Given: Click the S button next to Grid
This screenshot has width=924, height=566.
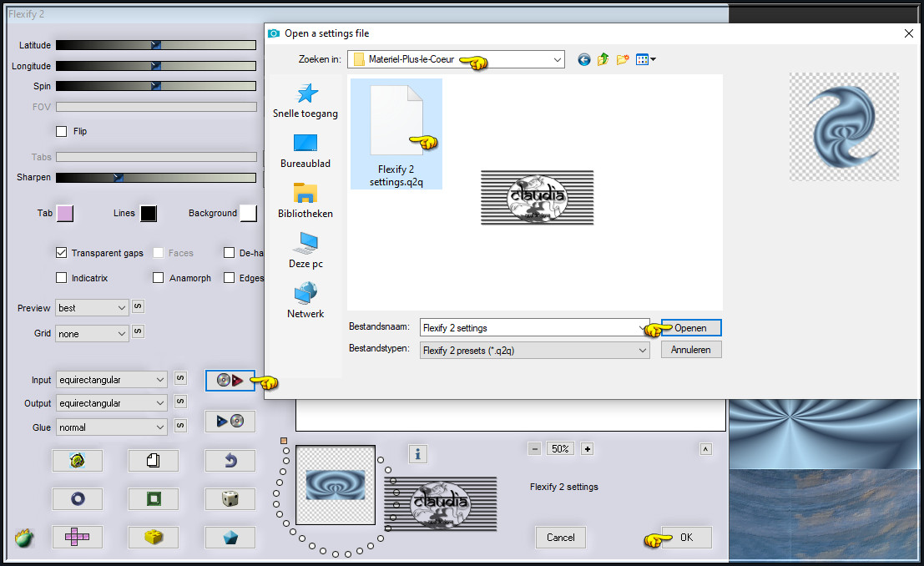Looking at the screenshot, I should (x=138, y=331).
